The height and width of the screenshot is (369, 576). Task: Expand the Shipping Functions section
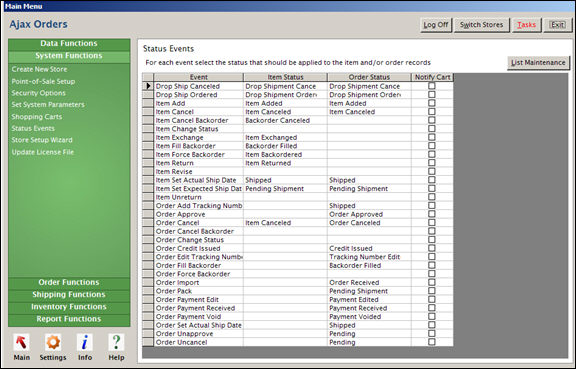tap(69, 294)
